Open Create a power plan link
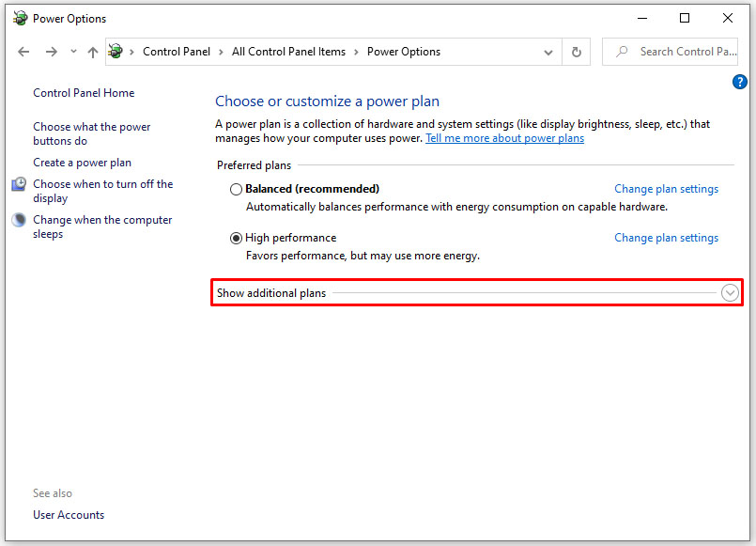Screen dimensions: 756x546 pos(82,163)
